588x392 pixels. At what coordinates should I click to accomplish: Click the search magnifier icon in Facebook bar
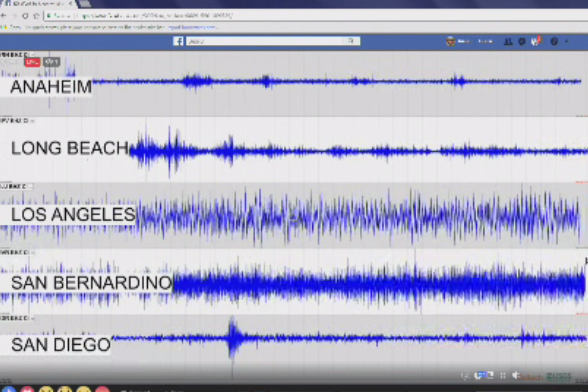pyautogui.click(x=351, y=41)
